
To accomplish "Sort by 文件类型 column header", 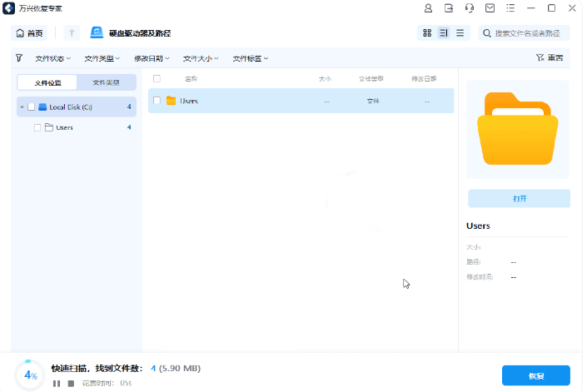I will click(x=371, y=79).
